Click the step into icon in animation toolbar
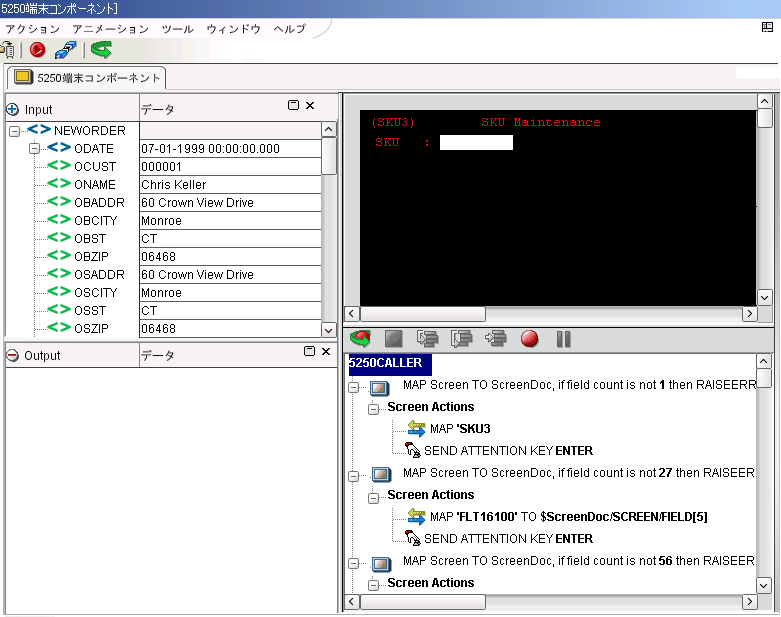The width and height of the screenshot is (781, 617). pos(427,339)
